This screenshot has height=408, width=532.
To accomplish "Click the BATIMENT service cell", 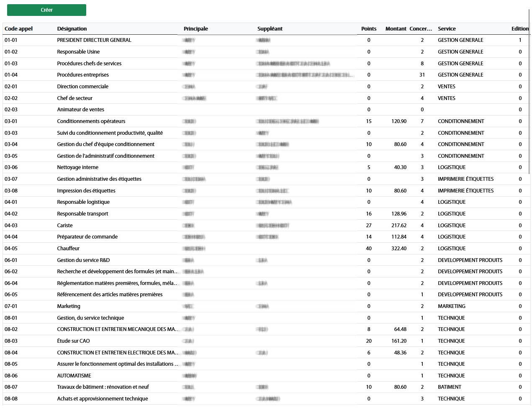I will pyautogui.click(x=450, y=387).
